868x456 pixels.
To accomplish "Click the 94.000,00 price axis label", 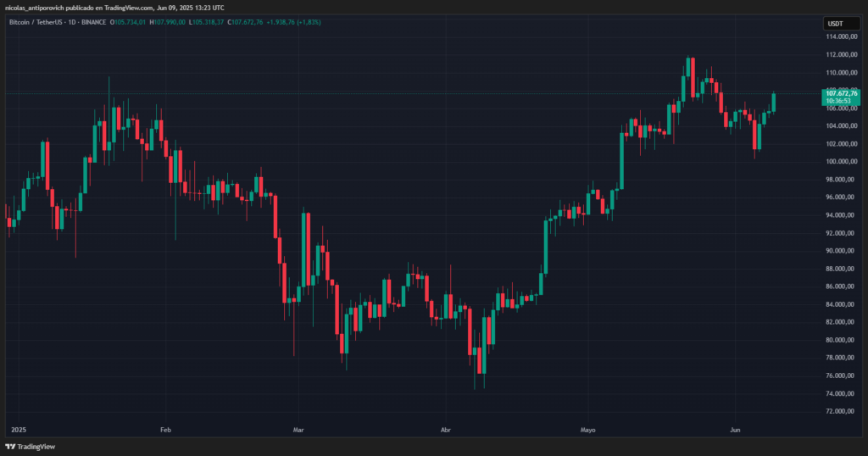I will click(x=841, y=215).
